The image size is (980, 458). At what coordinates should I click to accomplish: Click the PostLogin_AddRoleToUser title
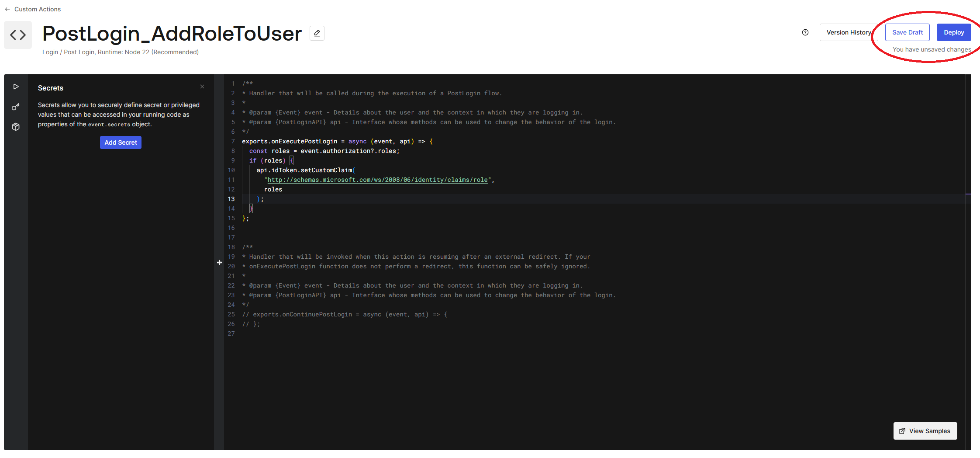pos(172,33)
